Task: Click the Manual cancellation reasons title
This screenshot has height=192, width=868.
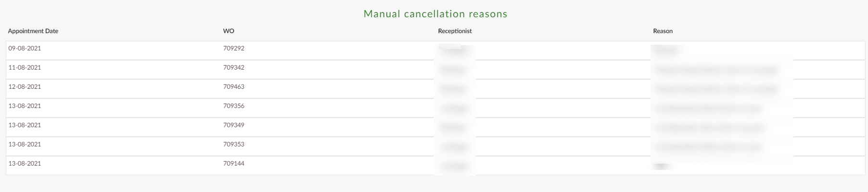Action: click(x=435, y=14)
